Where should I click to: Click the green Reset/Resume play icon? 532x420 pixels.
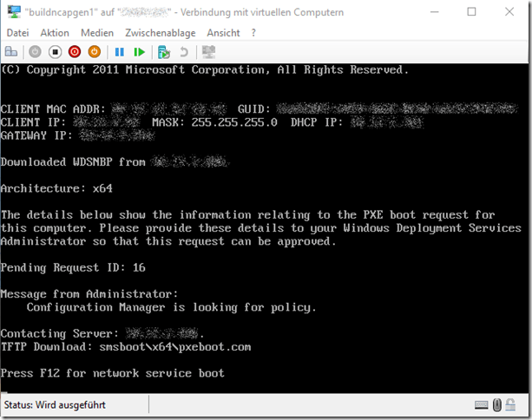(139, 52)
